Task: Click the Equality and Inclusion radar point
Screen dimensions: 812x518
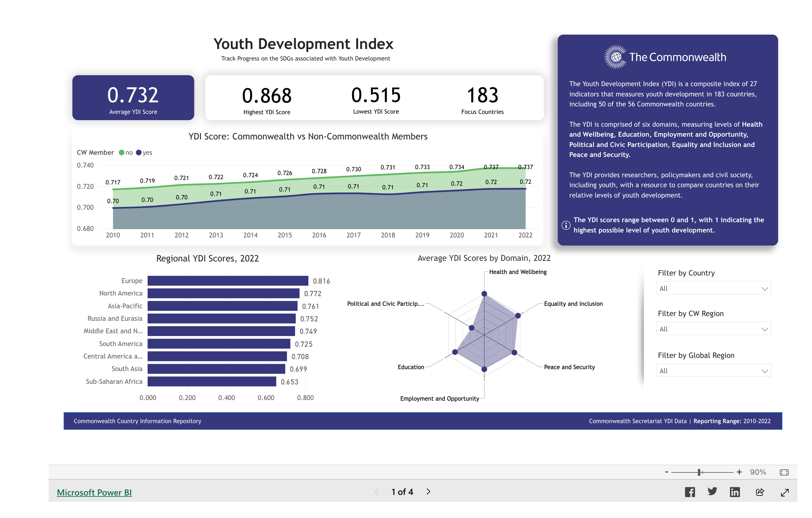Action: click(518, 316)
